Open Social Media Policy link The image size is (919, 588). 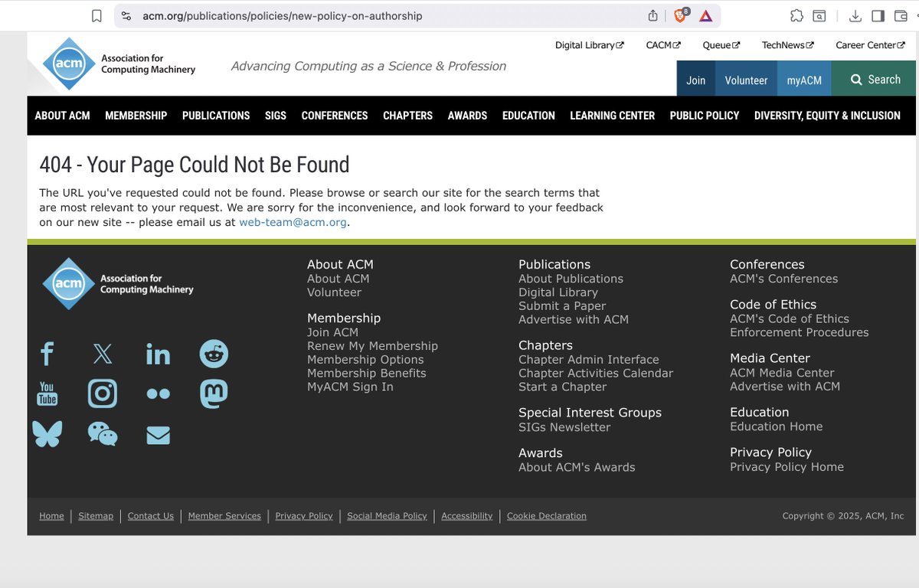387,516
